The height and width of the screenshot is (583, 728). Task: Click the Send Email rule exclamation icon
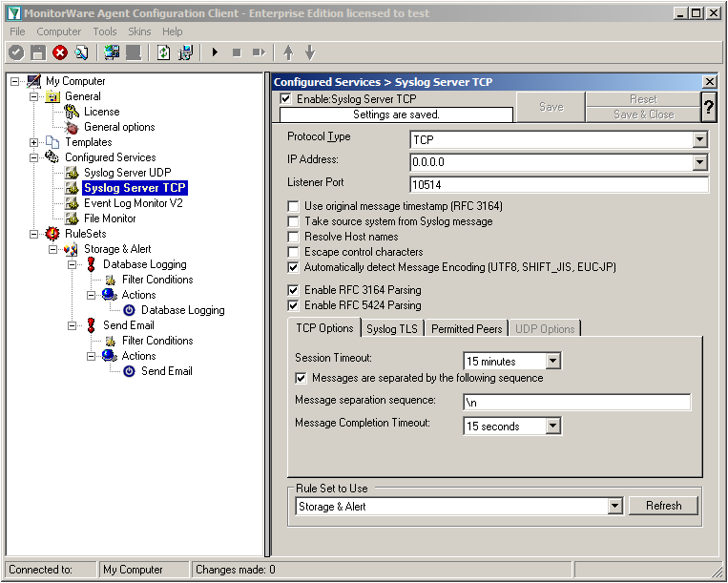(91, 325)
